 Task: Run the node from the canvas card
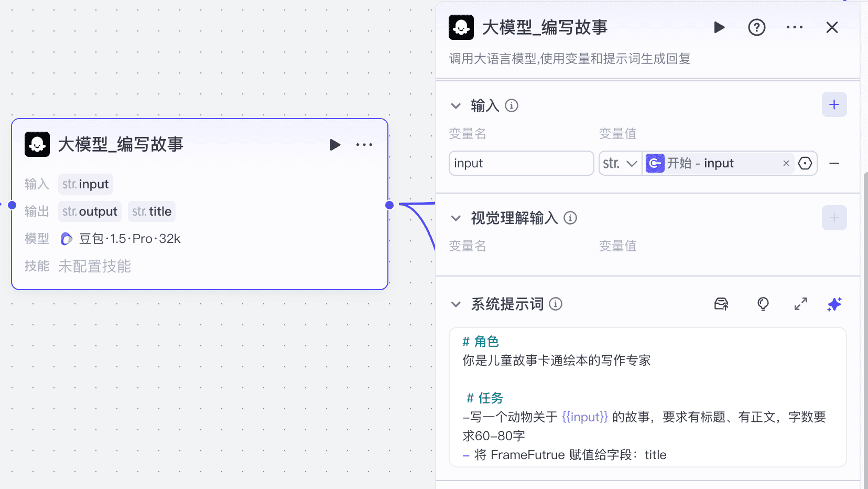[x=335, y=145]
